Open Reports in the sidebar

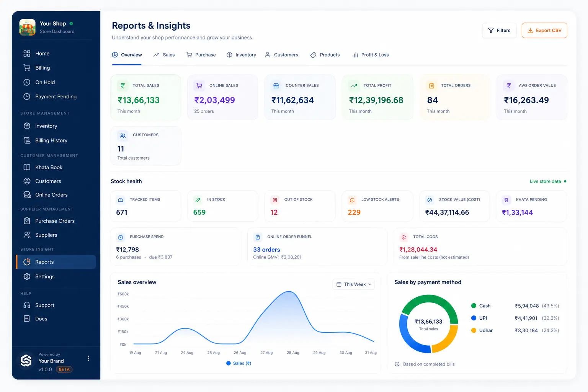[56, 262]
